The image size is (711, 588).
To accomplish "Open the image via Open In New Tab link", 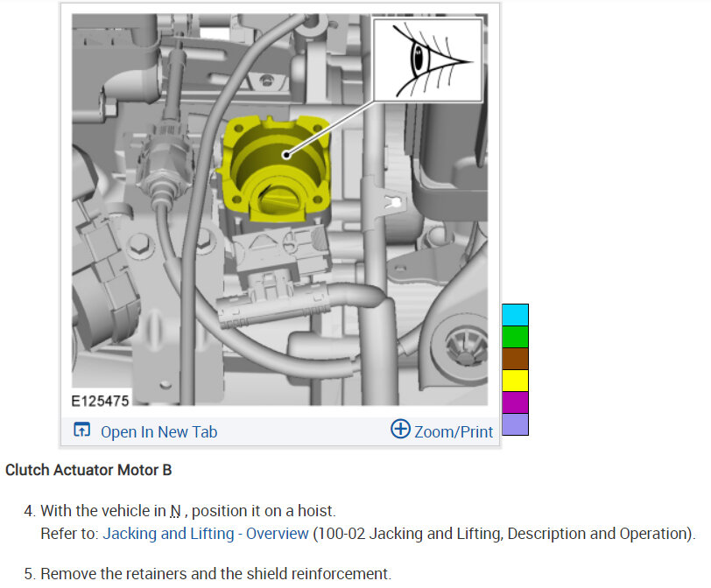I will [x=158, y=431].
